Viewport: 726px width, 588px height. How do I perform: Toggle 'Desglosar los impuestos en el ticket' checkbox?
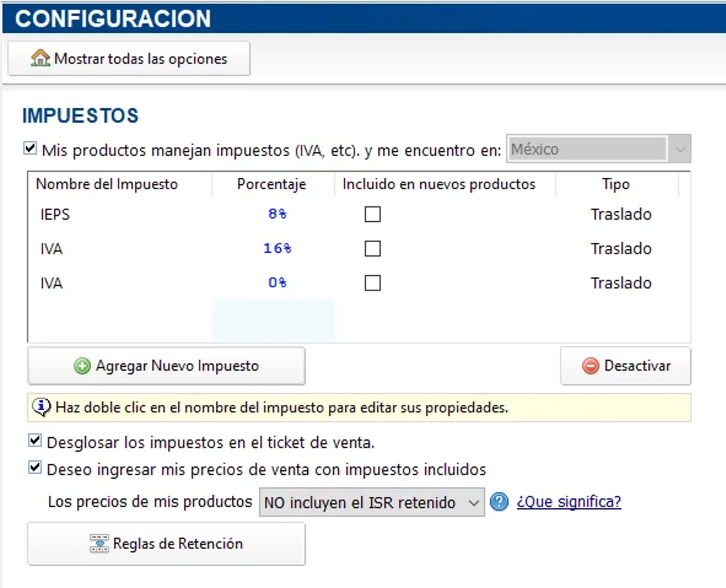pyautogui.click(x=35, y=441)
